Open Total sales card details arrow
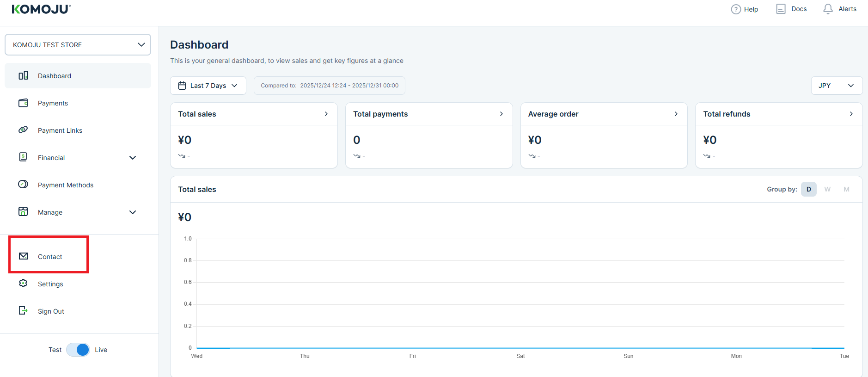 click(x=326, y=114)
